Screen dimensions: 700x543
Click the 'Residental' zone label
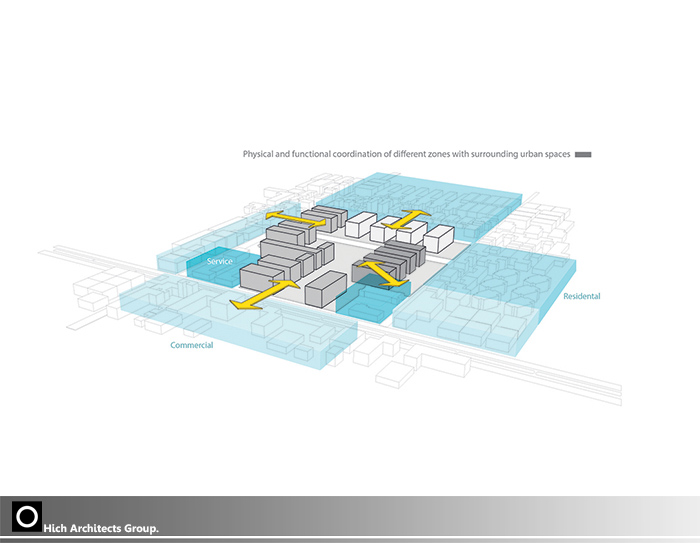point(582,296)
